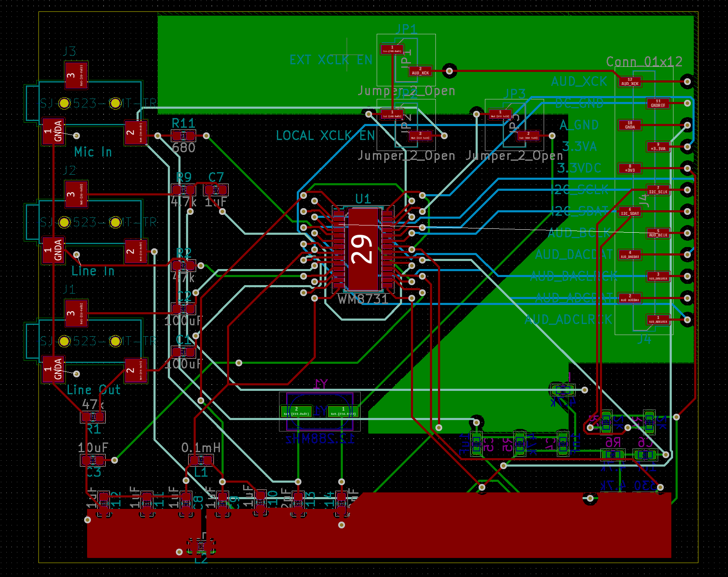Click crystal Y1 pad 2
The image size is (728, 577).
(296, 412)
